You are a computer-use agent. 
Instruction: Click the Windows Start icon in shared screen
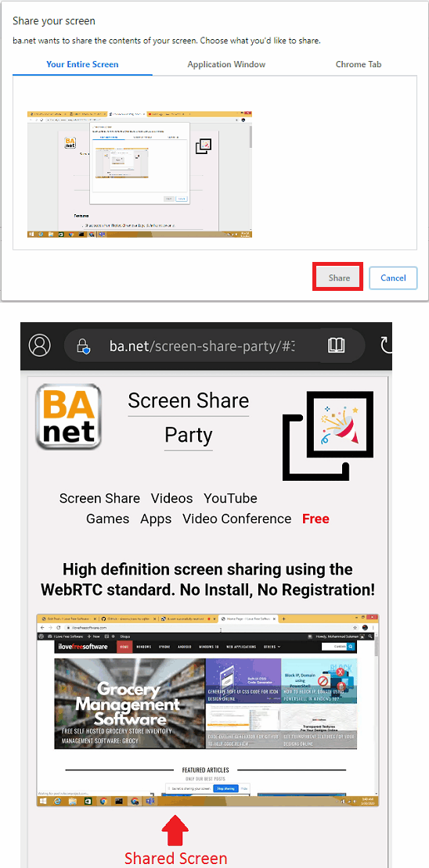(42, 801)
